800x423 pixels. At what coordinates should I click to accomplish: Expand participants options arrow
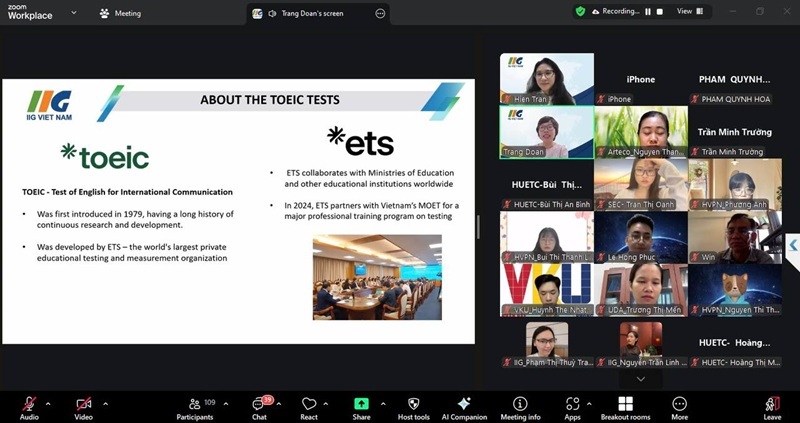[226, 404]
